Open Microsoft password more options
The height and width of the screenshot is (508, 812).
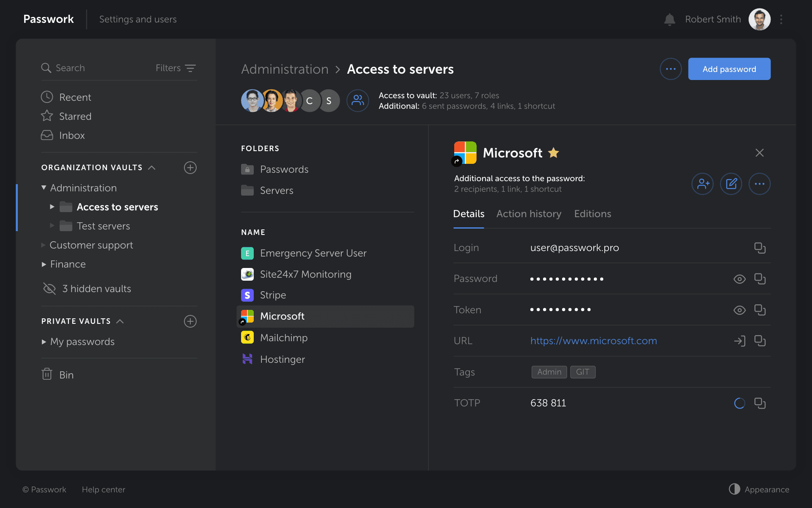click(x=760, y=184)
